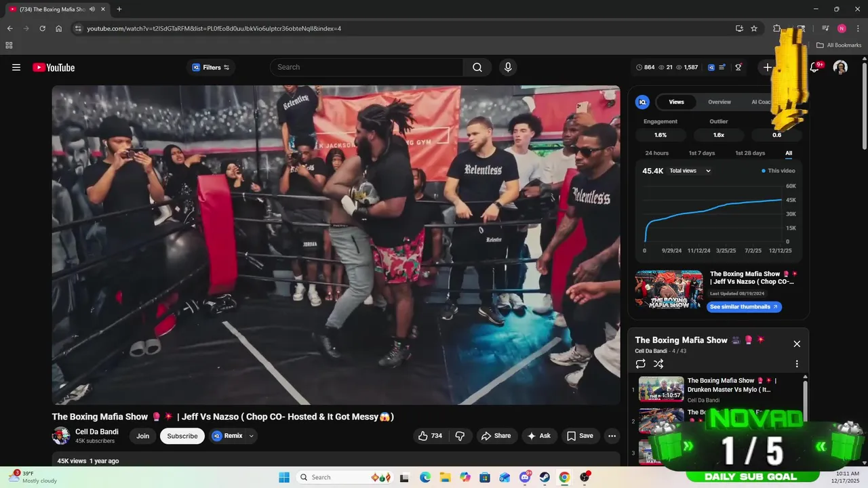Select the All time range
Image resolution: width=868 pixels, height=488 pixels.
789,153
